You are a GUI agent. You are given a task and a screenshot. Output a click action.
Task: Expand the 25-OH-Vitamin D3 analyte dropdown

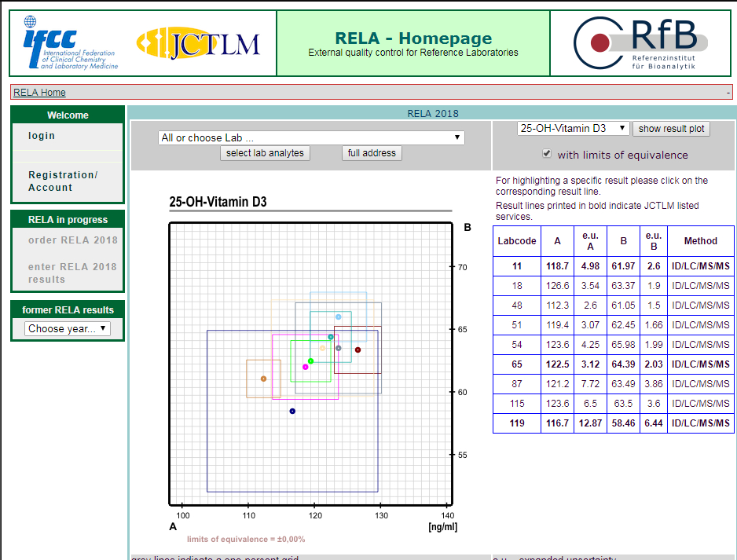pos(573,128)
